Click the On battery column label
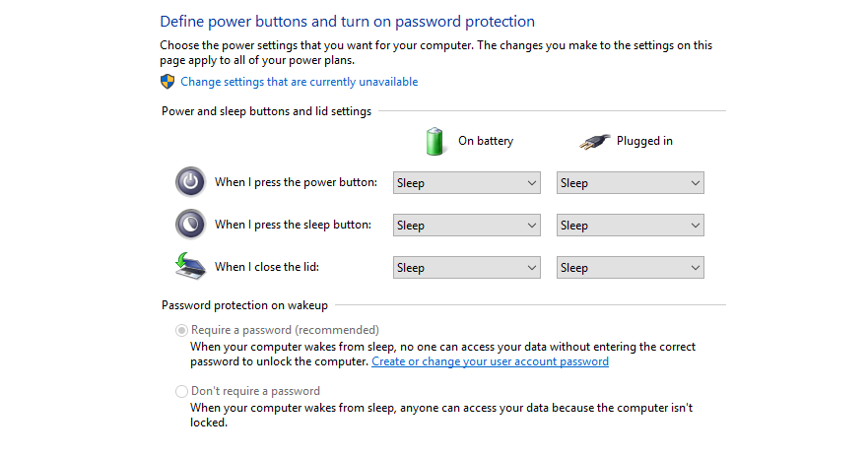Viewport: 868px width, 456px height. click(x=486, y=141)
